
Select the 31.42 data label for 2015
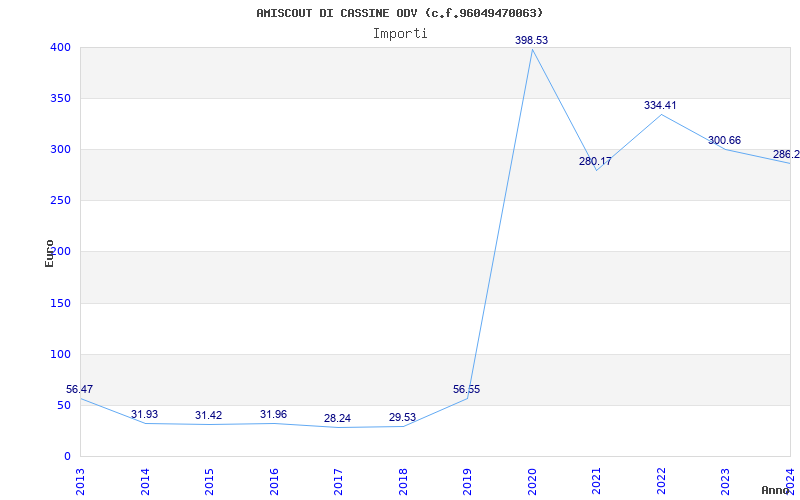(x=209, y=415)
